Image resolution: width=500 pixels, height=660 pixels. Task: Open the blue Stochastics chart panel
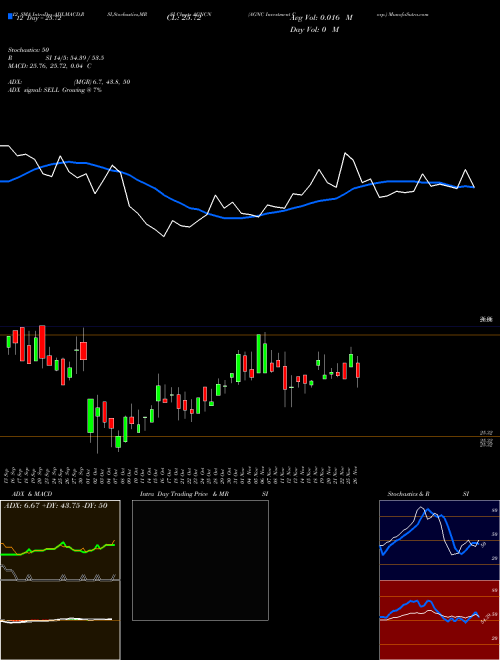tap(439, 540)
